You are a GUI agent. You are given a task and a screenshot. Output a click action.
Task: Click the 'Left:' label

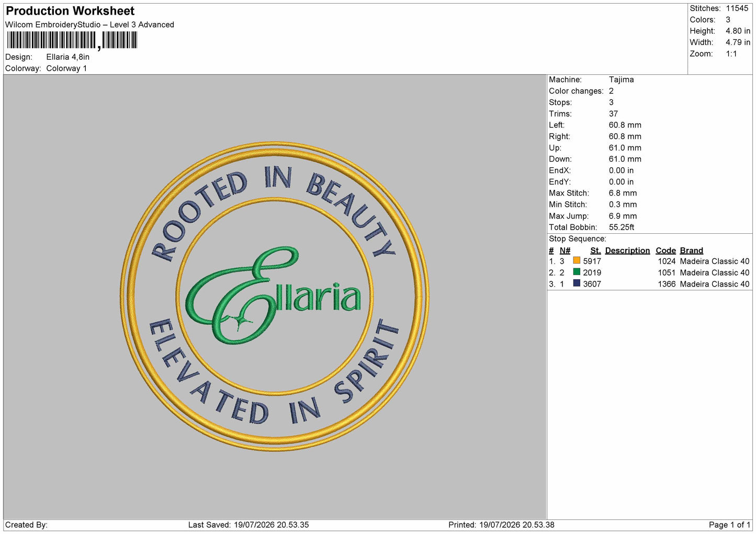pyautogui.click(x=557, y=125)
